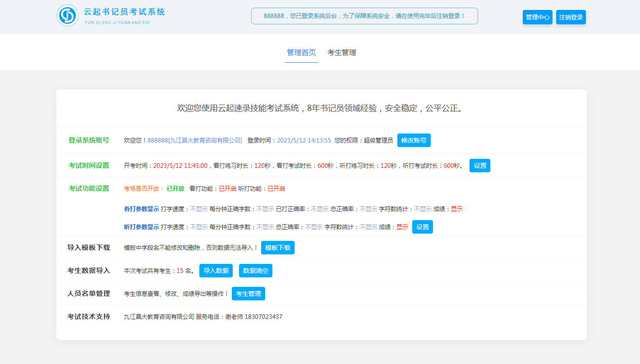Click account name 888888[九江昌大教育咨询有限公司]
Image resolution: width=640 pixels, height=364 pixels.
tap(195, 140)
